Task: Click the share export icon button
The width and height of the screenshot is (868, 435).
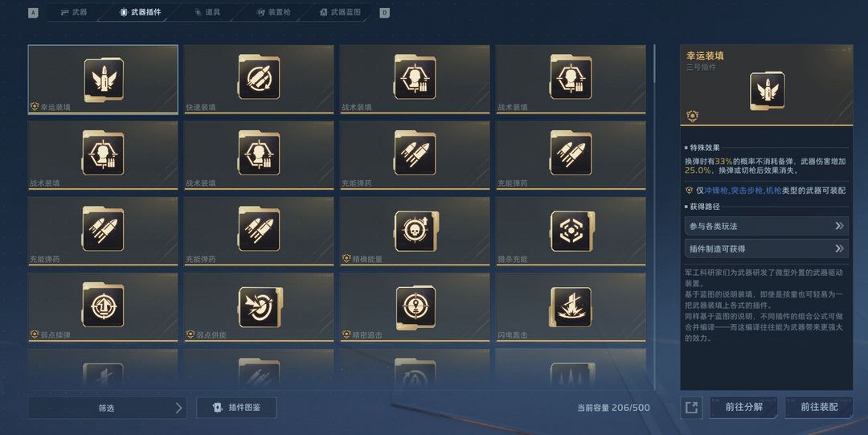Action: pyautogui.click(x=691, y=408)
